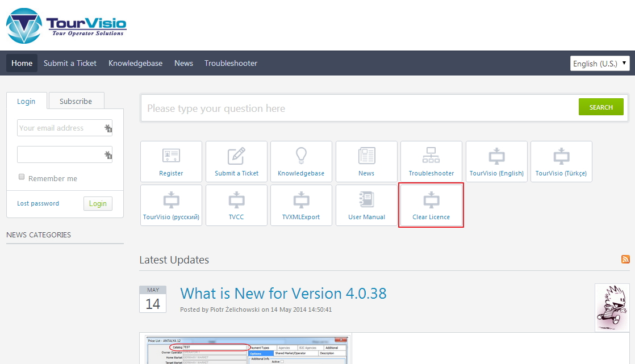This screenshot has width=635, height=364.
Task: Select Knowledgebase in the navigation bar
Action: click(135, 63)
